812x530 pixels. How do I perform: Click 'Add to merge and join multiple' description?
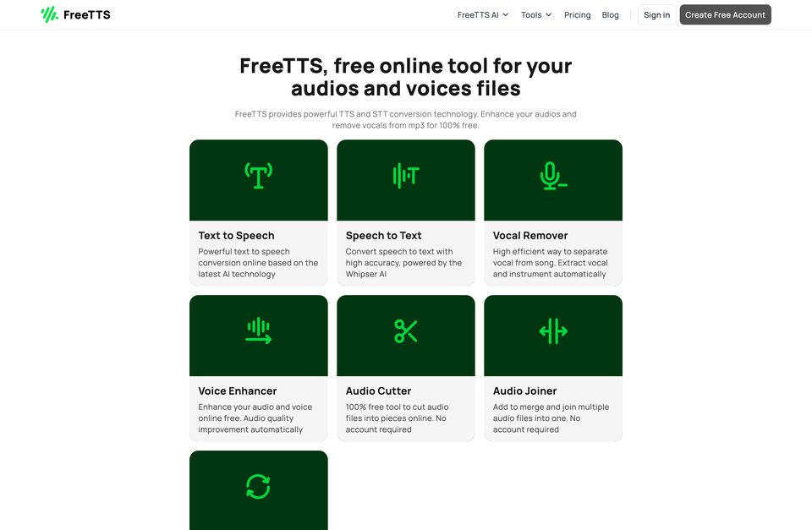551,418
